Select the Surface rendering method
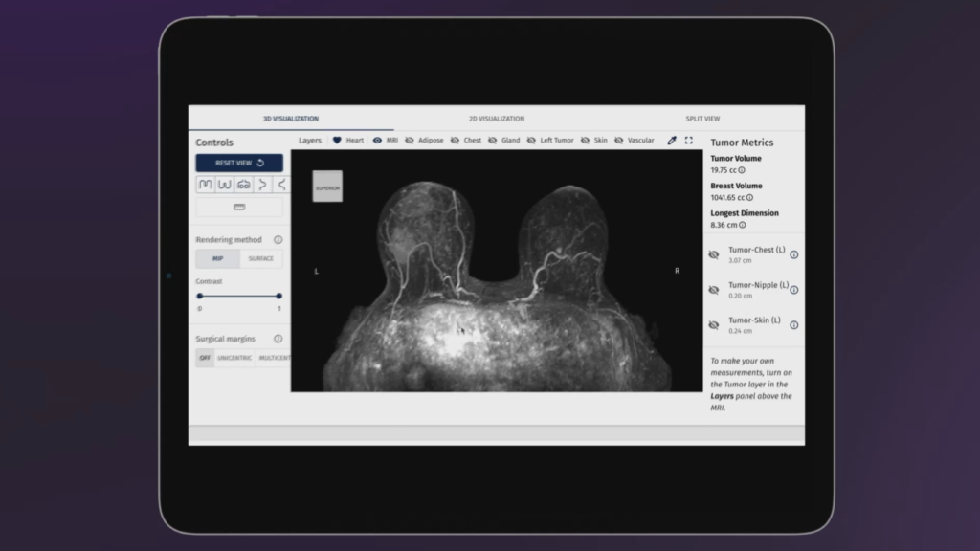This screenshot has height=551, width=980. pos(262,258)
